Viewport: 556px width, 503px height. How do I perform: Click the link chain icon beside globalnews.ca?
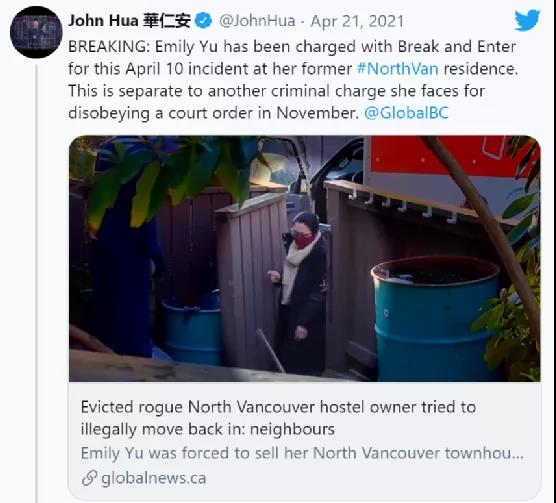[x=89, y=478]
